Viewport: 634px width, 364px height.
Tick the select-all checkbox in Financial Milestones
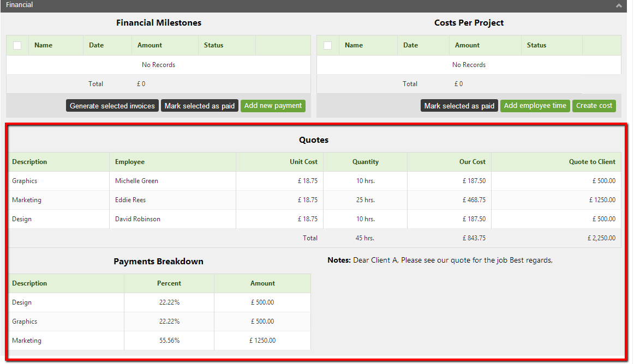[x=17, y=45]
